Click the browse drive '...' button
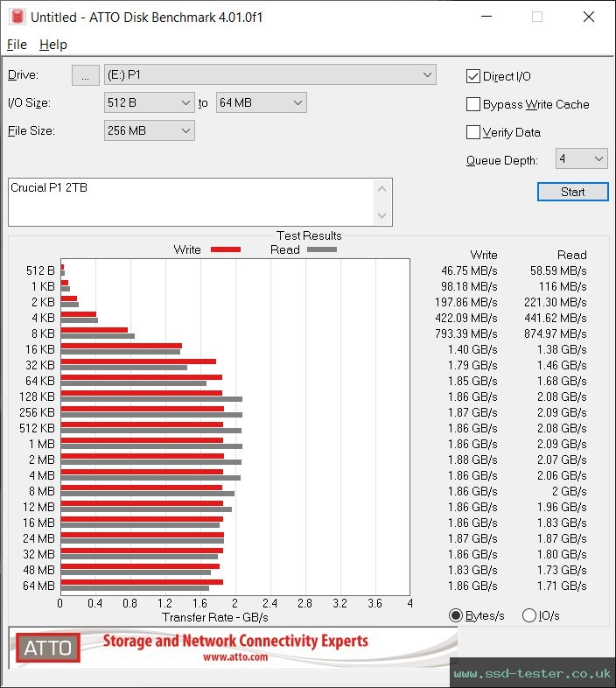 [x=85, y=75]
